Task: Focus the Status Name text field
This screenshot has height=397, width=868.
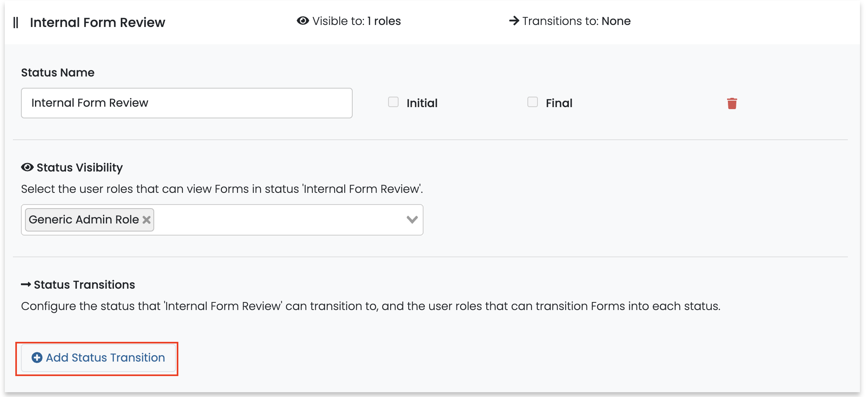Action: 186,103
